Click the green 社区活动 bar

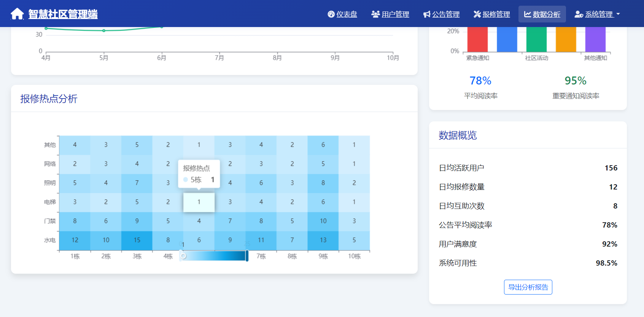click(x=536, y=39)
